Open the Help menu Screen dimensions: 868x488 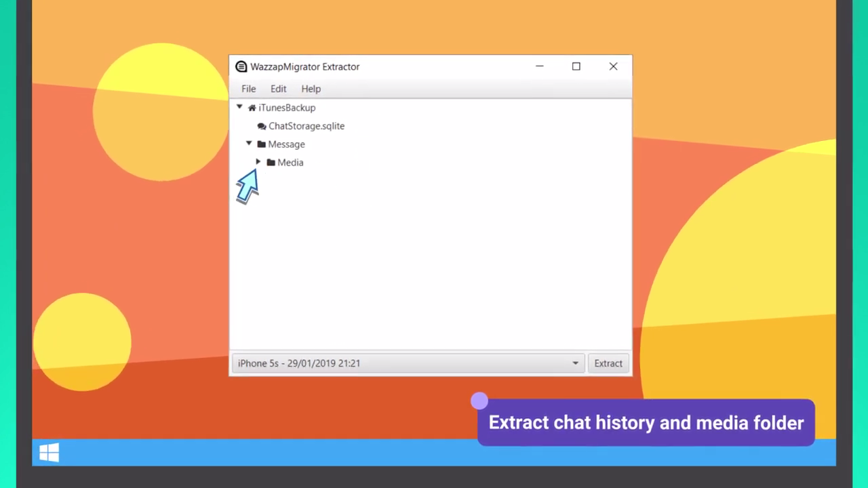click(311, 89)
